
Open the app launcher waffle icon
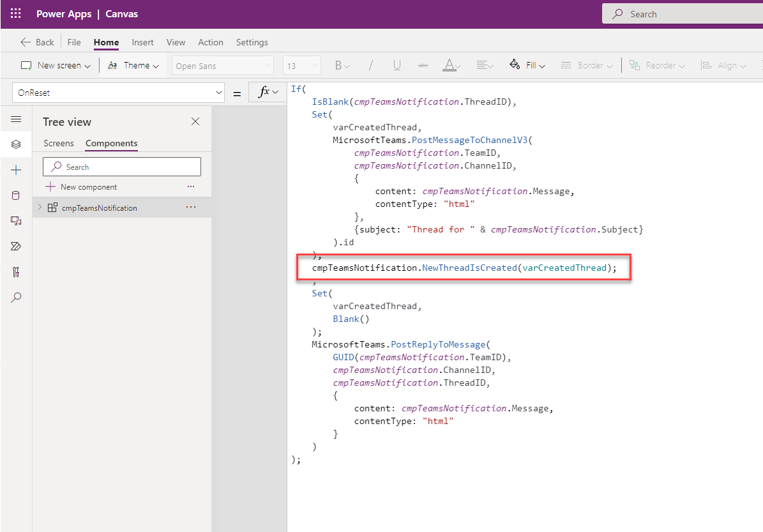point(16,13)
